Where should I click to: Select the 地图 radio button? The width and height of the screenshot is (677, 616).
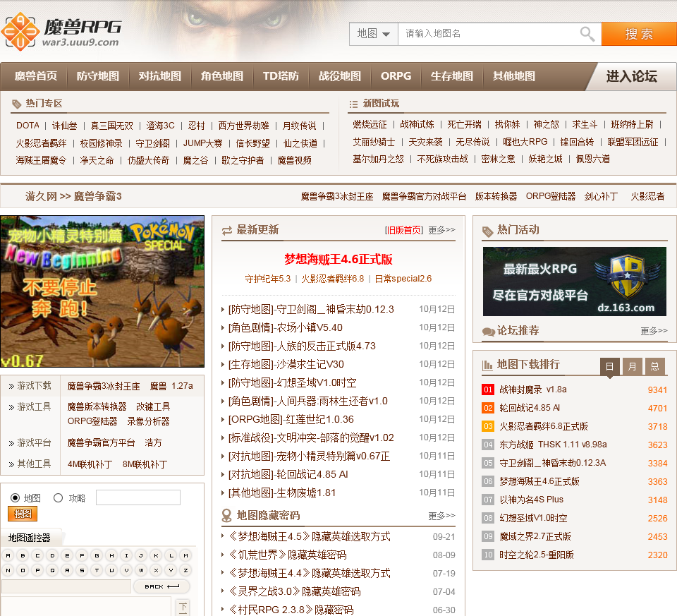point(15,498)
